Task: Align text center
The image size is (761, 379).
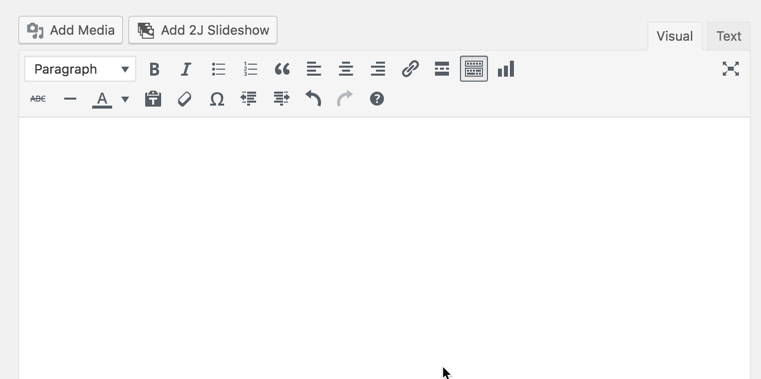Action: point(346,69)
